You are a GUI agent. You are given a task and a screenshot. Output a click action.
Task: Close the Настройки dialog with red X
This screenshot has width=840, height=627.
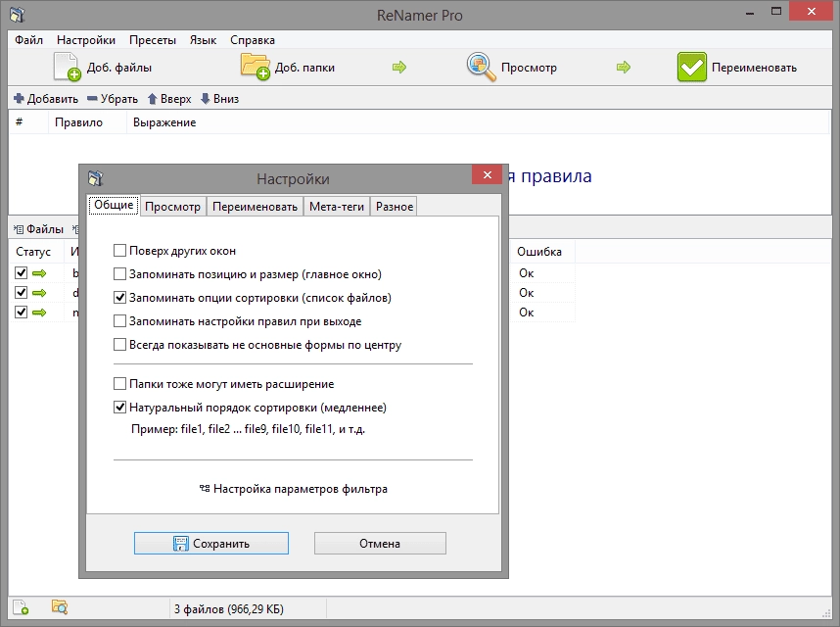pos(487,174)
